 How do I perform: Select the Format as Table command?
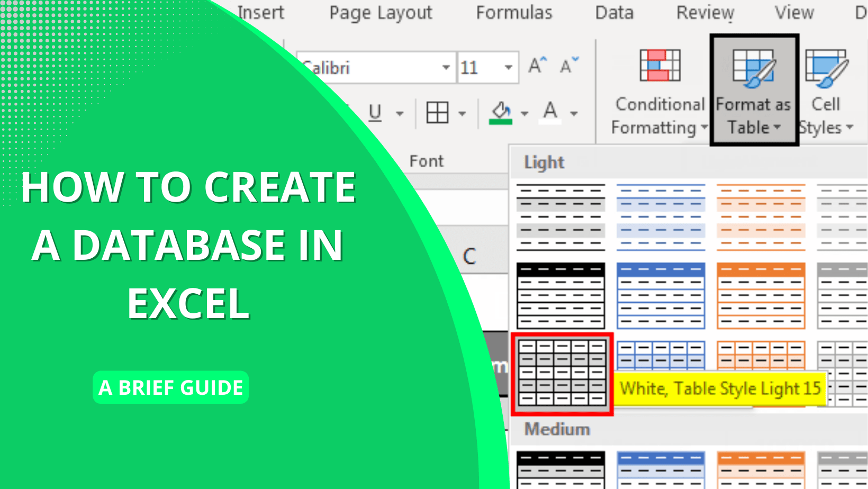point(753,87)
